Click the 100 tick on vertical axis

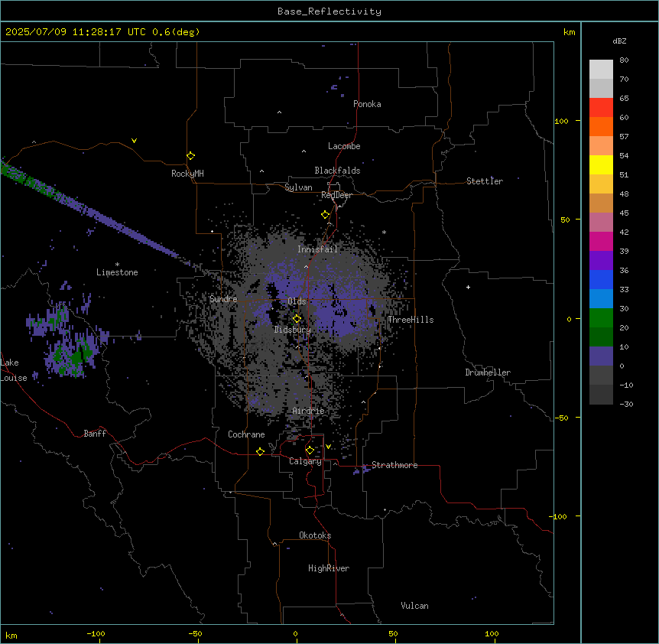pyautogui.click(x=561, y=121)
